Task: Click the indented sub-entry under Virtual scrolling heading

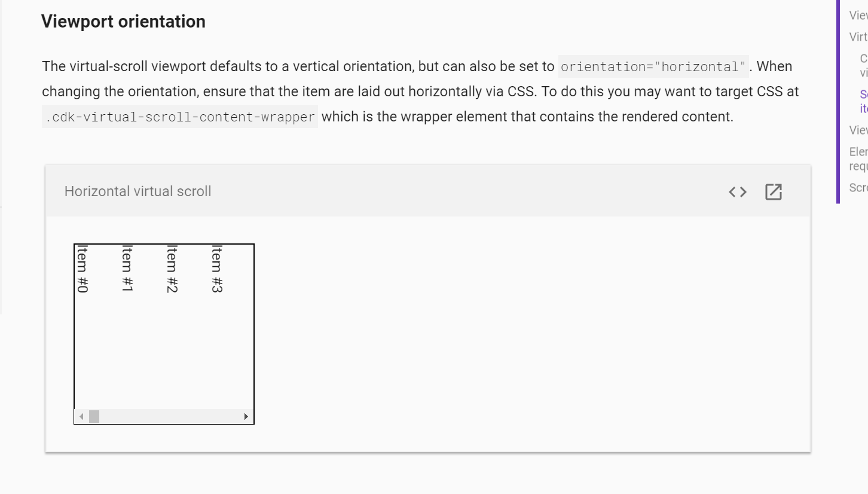Action: click(863, 65)
